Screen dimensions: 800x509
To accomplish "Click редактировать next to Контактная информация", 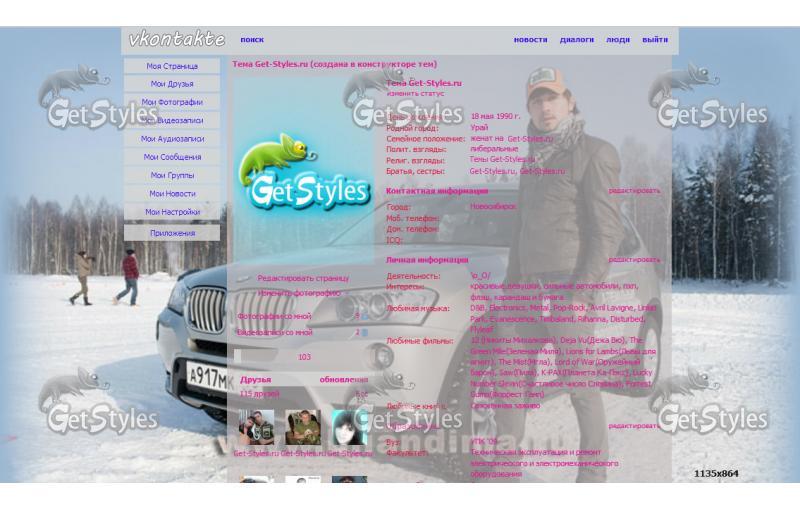I will click(634, 190).
